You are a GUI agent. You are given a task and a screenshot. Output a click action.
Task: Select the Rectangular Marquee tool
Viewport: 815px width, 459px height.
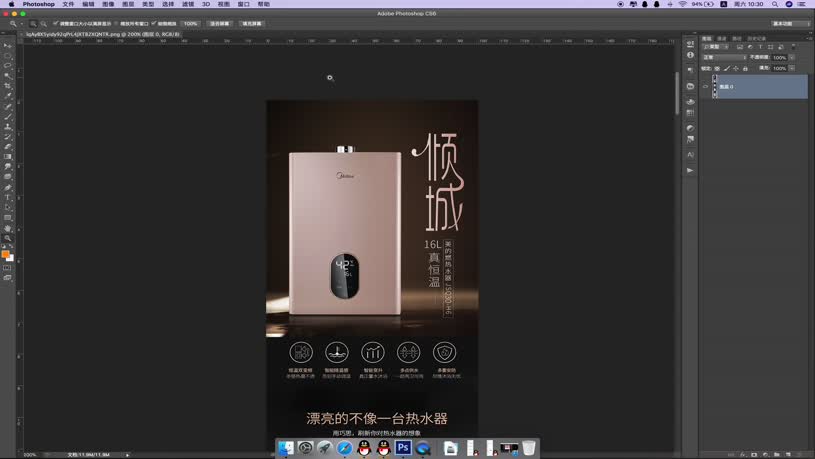[7, 56]
